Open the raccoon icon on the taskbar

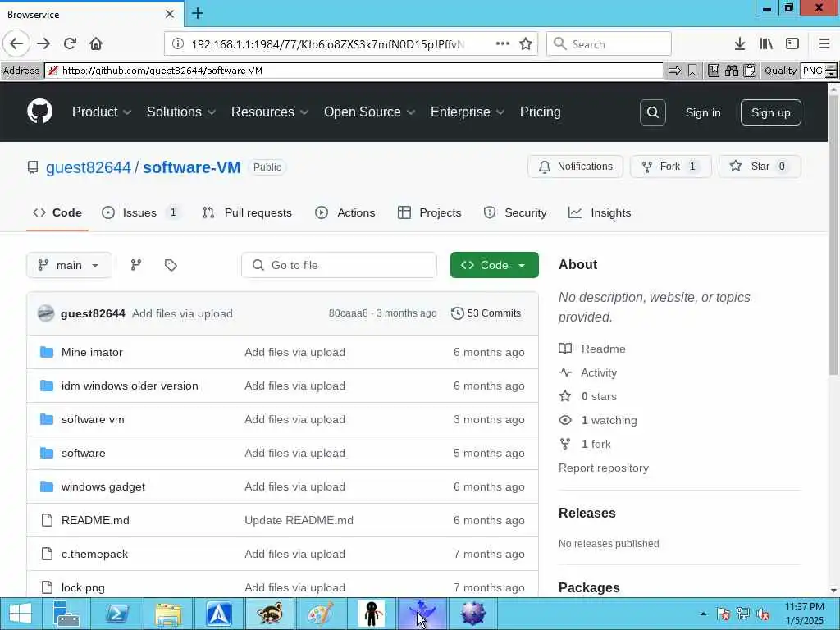click(270, 614)
